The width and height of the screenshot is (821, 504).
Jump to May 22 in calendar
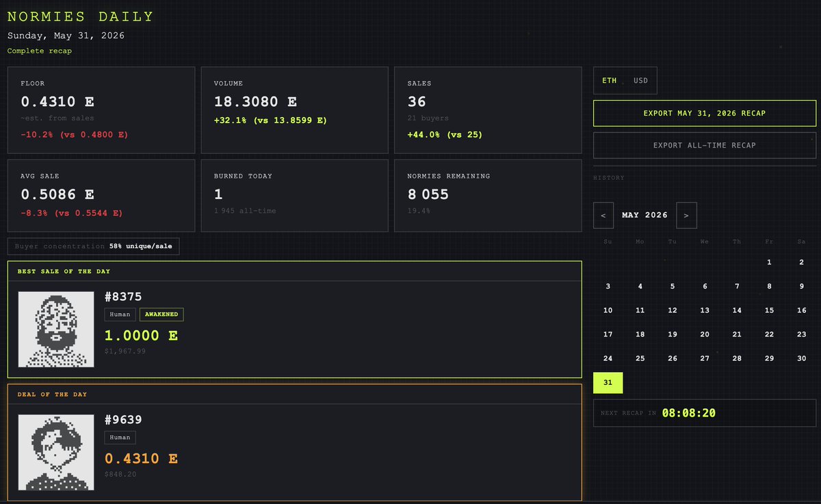pos(769,334)
